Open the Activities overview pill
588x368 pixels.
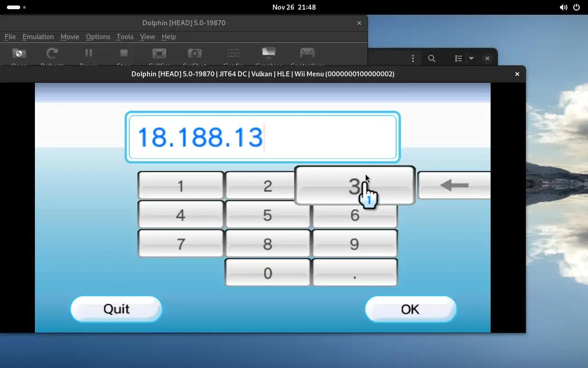point(17,7)
